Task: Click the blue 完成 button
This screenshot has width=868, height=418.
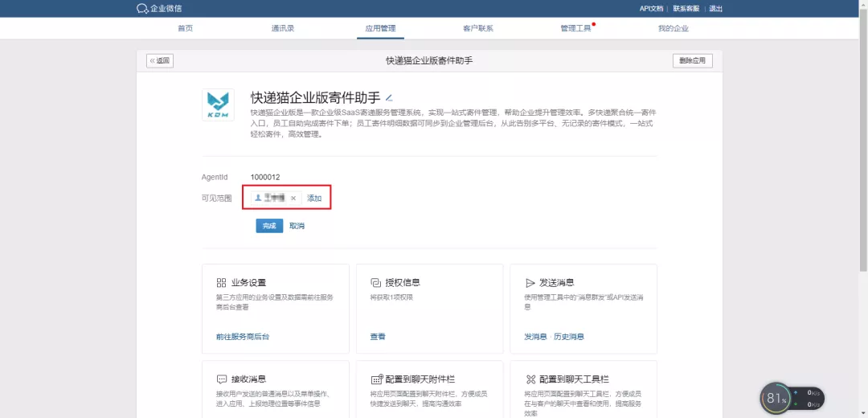Action: [x=269, y=226]
